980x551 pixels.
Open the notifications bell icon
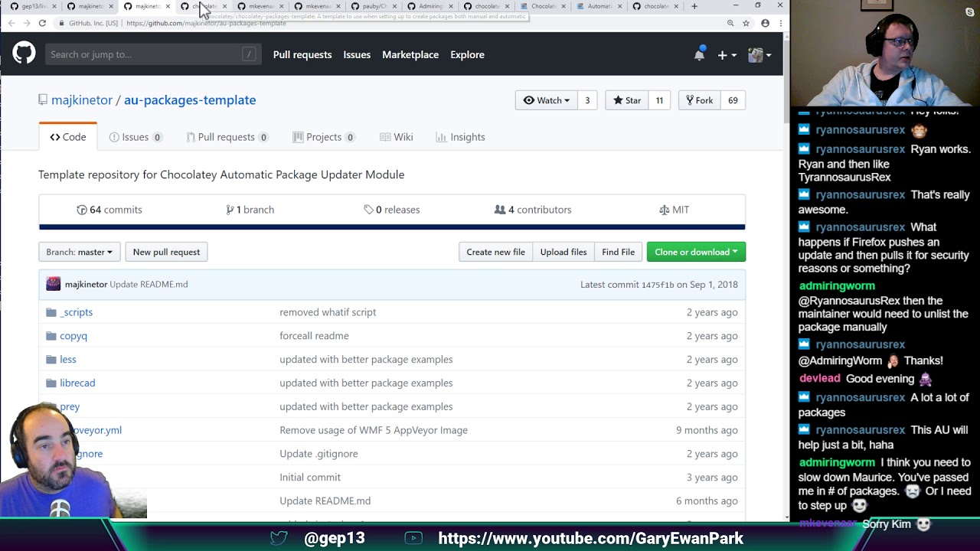tap(699, 54)
